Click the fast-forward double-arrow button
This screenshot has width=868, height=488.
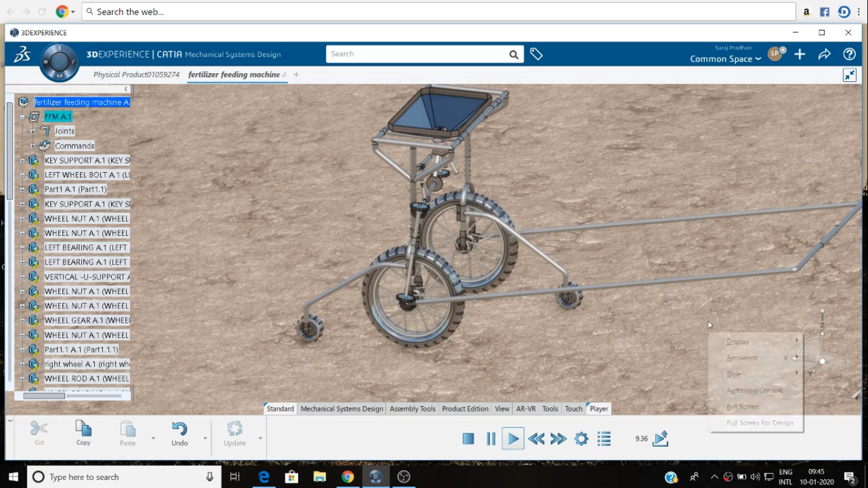click(x=559, y=438)
